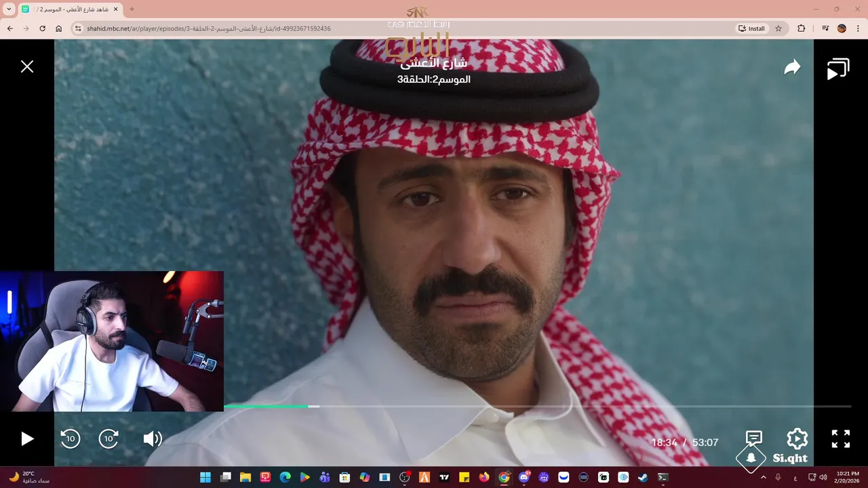Click the الموسم2:الحلقة3 episode label
This screenshot has height=488, width=868.
(x=434, y=79)
